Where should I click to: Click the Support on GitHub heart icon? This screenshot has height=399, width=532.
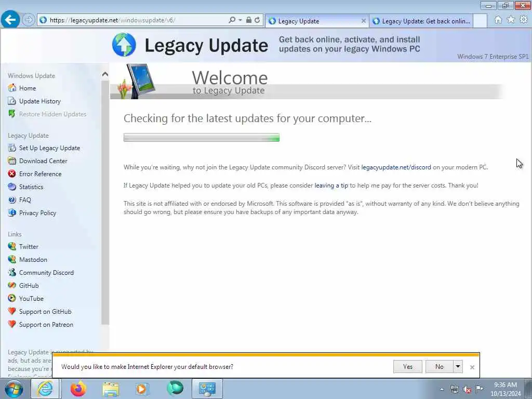pyautogui.click(x=12, y=312)
